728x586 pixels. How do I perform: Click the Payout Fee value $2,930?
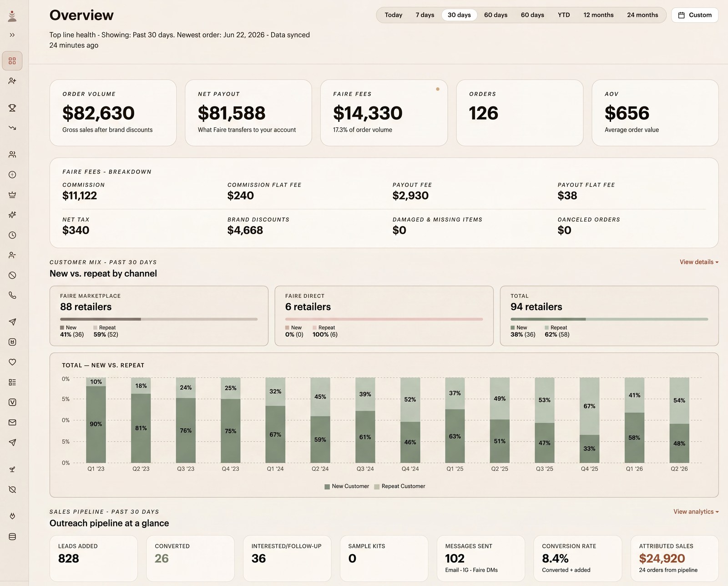coord(410,196)
